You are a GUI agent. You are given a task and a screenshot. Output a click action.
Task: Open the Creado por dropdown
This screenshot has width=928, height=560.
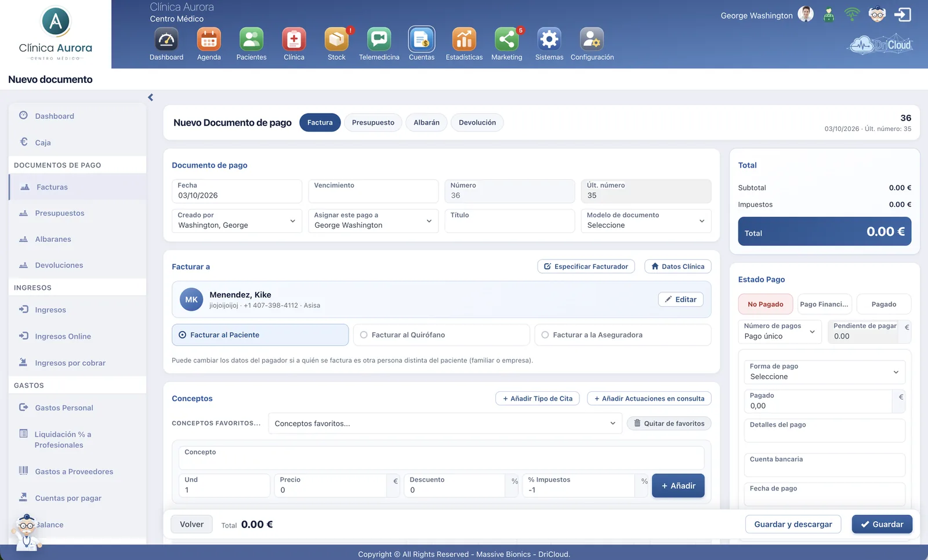coord(237,221)
